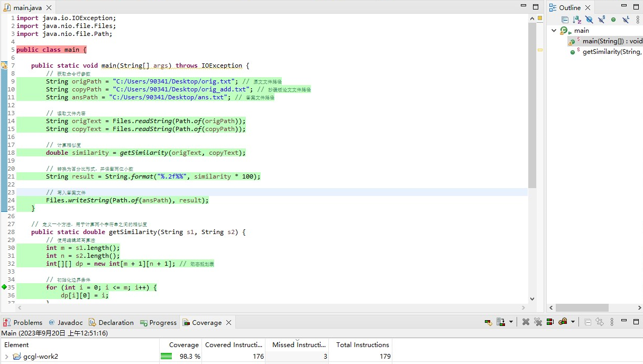Place cursor on 'public class main' line
This screenshot has height=364, width=643.
pyautogui.click(x=51, y=50)
